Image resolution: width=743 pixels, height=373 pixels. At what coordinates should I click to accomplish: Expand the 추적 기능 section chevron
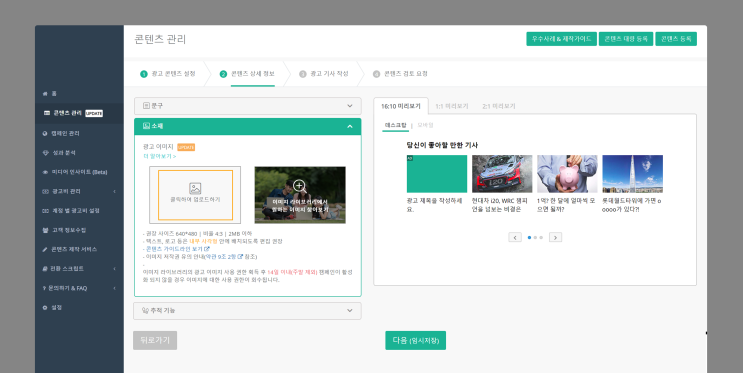(350, 311)
